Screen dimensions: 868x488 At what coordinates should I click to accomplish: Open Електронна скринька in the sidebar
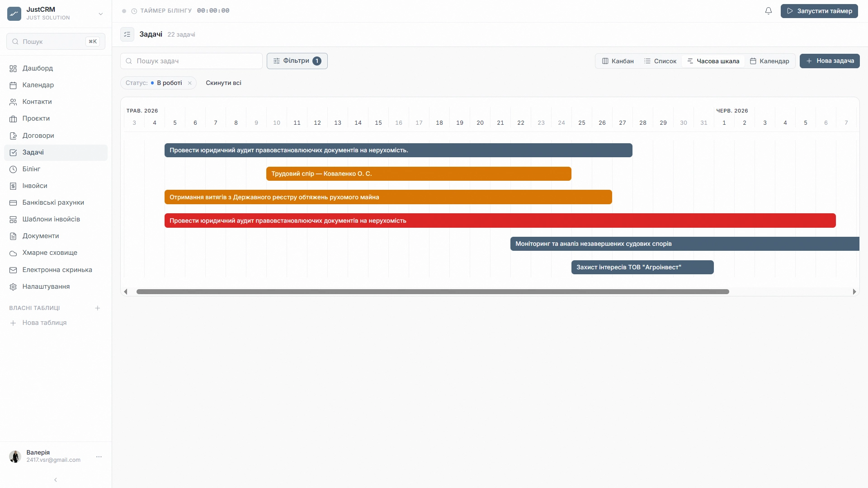(56, 270)
